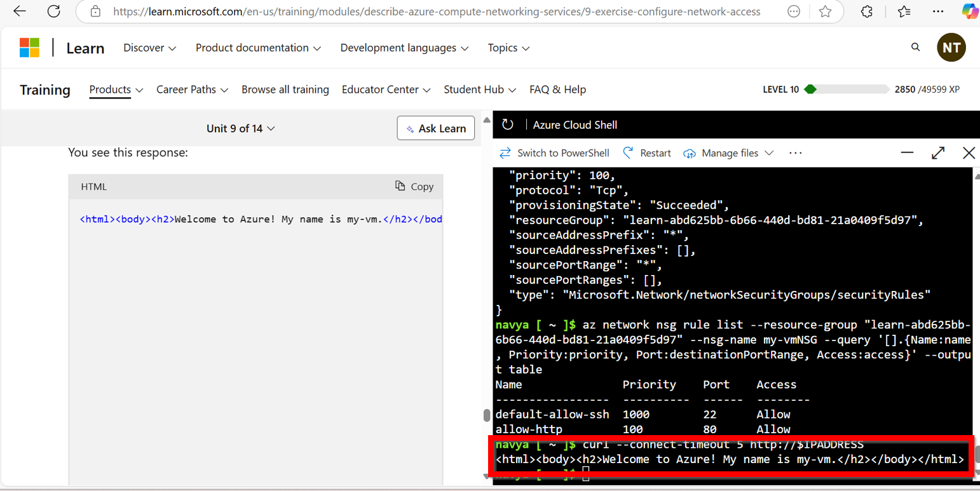Viewport: 980px width, 491px height.
Task: Click the Training heading link
Action: (x=45, y=90)
